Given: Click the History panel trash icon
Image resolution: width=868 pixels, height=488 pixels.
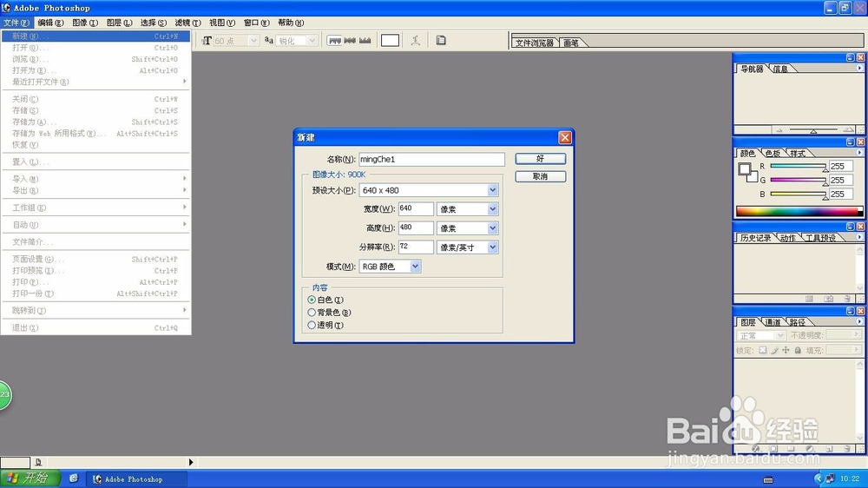Looking at the screenshot, I should [847, 299].
